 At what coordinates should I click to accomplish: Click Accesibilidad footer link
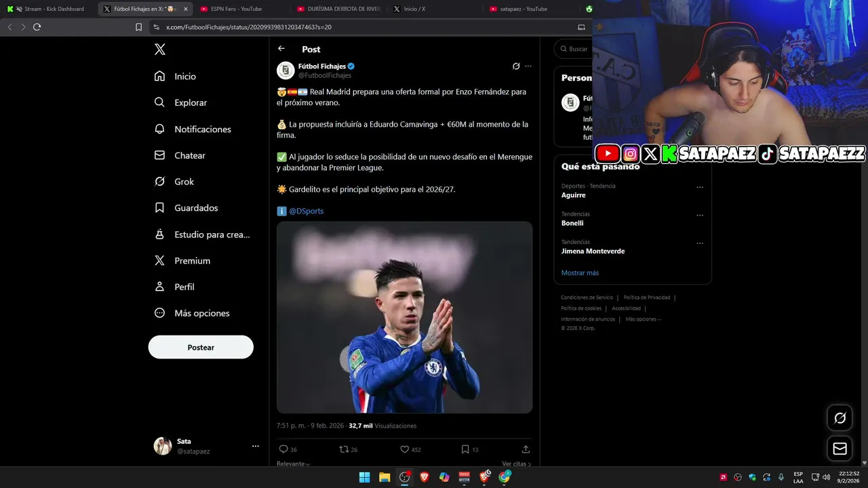tap(626, 308)
